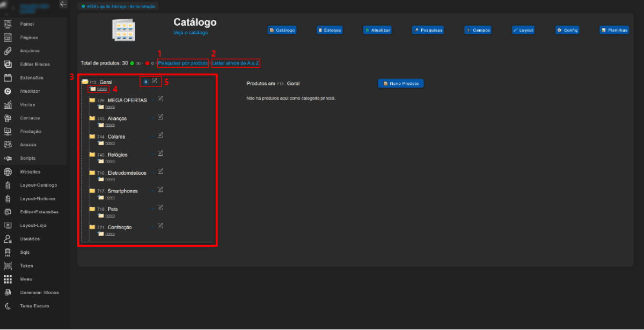Click novo subcategory link under Geral
The image size is (644, 330).
click(102, 89)
